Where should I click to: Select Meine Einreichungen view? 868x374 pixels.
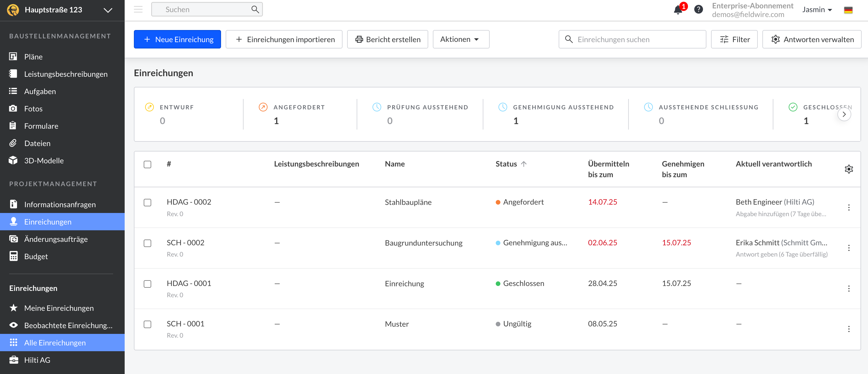[62, 308]
